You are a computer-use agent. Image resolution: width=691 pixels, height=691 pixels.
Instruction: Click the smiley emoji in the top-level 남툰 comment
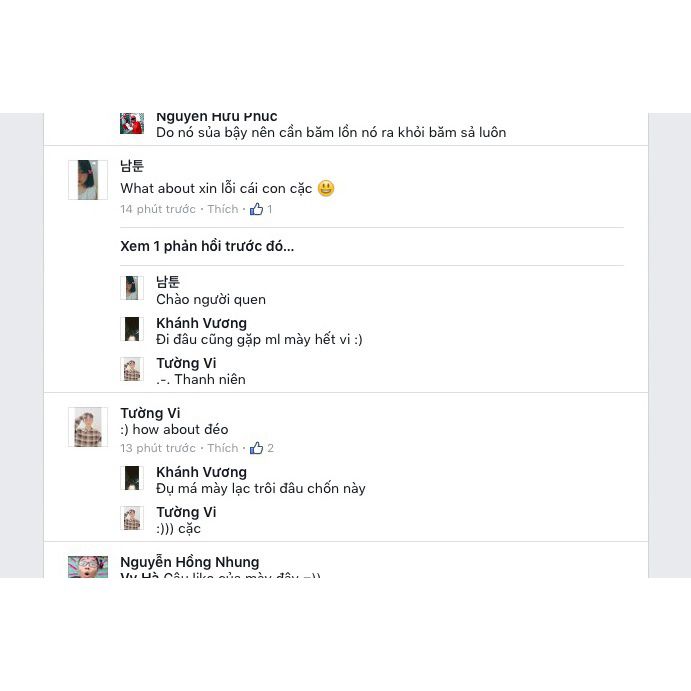[326, 188]
